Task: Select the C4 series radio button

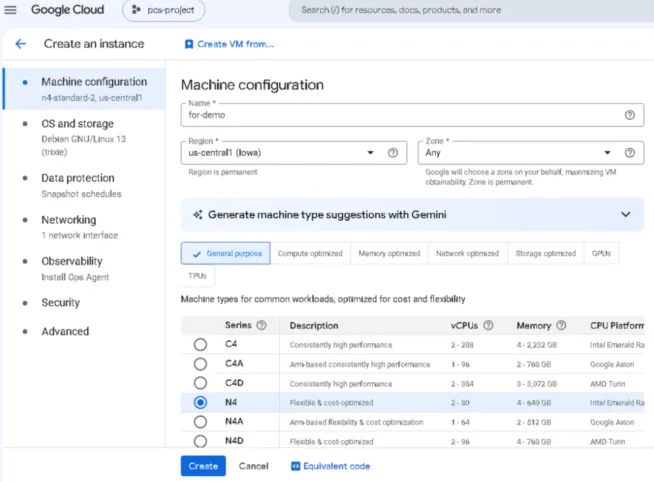Action: click(200, 344)
